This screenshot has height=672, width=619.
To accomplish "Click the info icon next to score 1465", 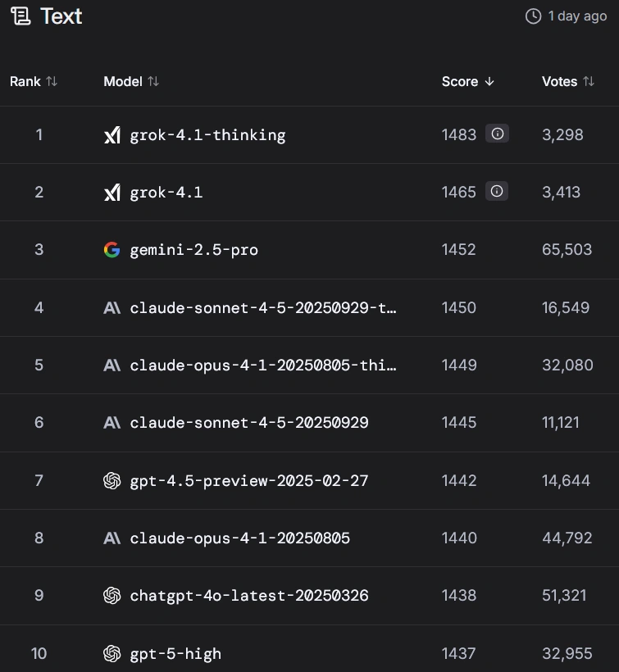I will [497, 191].
